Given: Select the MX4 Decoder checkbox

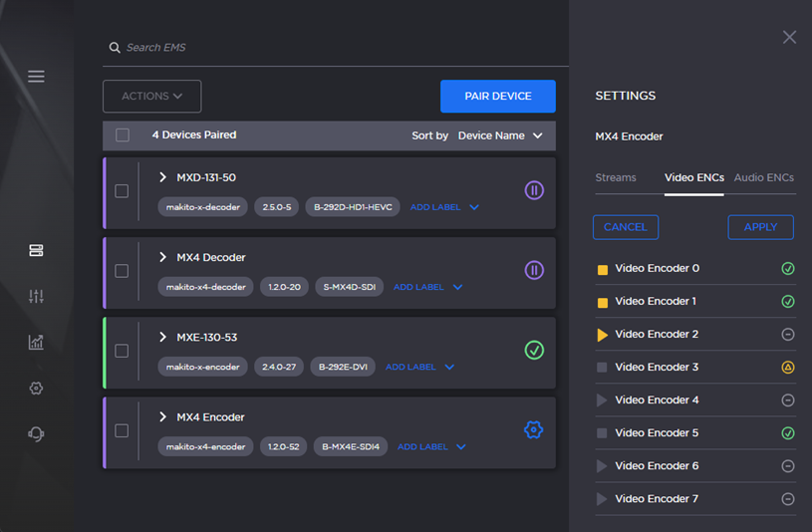Looking at the screenshot, I should click(x=122, y=271).
